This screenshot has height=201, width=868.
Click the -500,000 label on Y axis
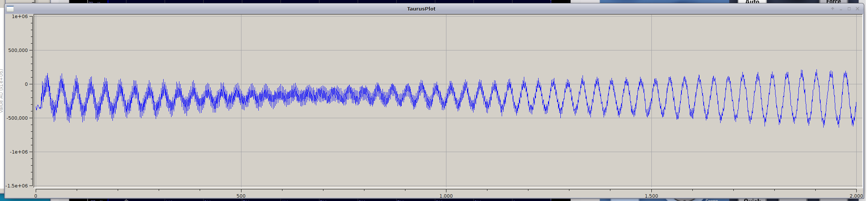click(x=17, y=118)
